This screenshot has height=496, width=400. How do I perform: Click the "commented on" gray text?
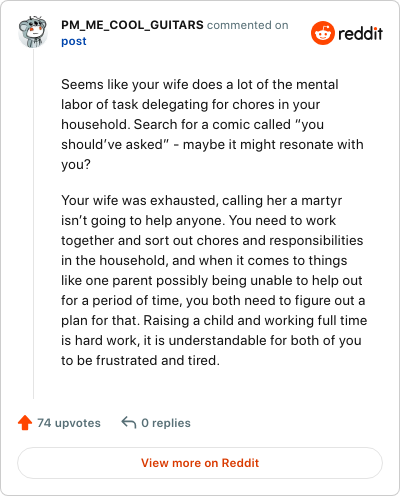coord(247,25)
